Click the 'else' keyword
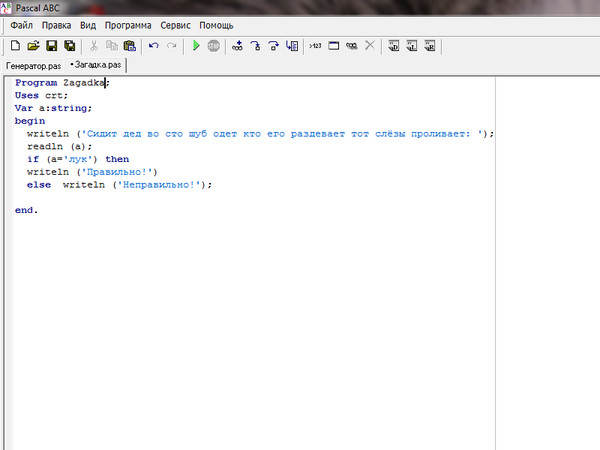Screen dimensions: 600x450 [x=39, y=185]
